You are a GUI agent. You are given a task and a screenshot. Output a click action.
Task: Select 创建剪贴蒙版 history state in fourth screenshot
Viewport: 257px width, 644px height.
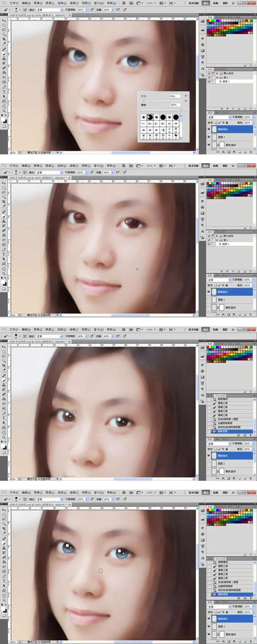click(230, 586)
